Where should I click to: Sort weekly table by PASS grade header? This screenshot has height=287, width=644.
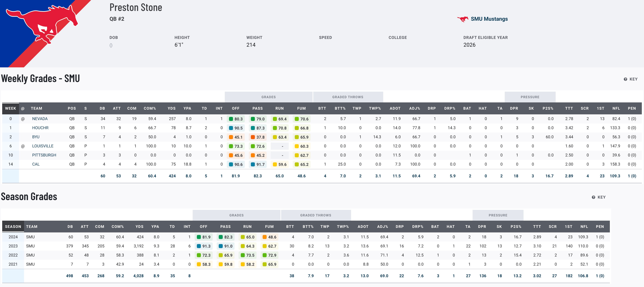pos(258,108)
